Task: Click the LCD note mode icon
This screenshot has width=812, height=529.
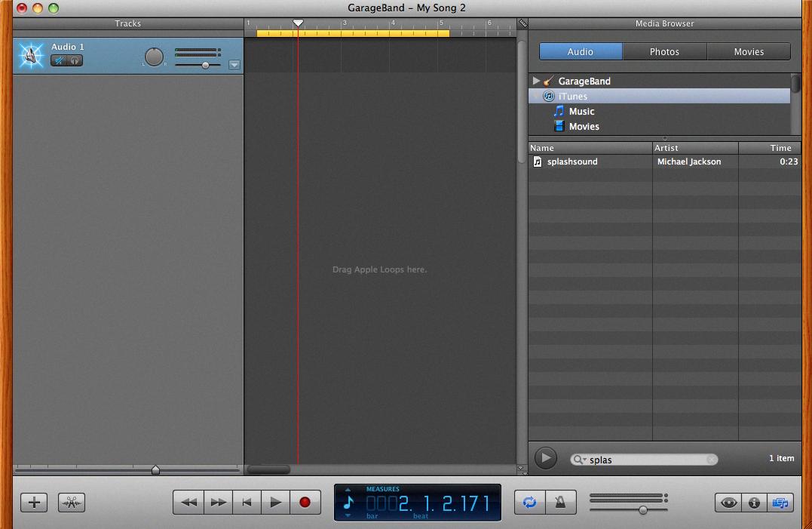Action: (348, 502)
